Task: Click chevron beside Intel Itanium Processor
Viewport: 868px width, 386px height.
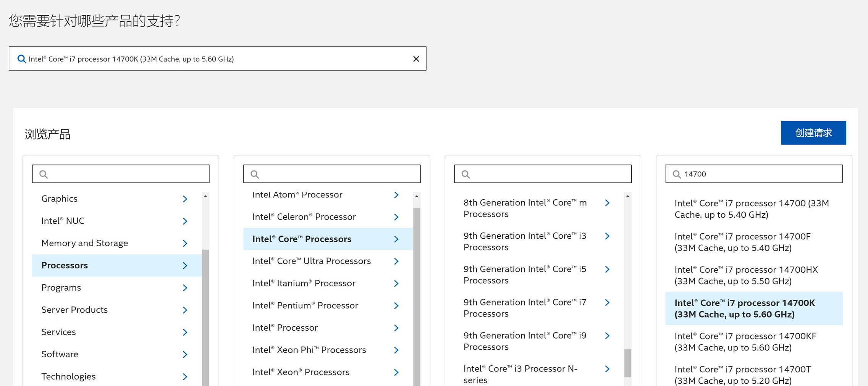Action: click(x=396, y=283)
